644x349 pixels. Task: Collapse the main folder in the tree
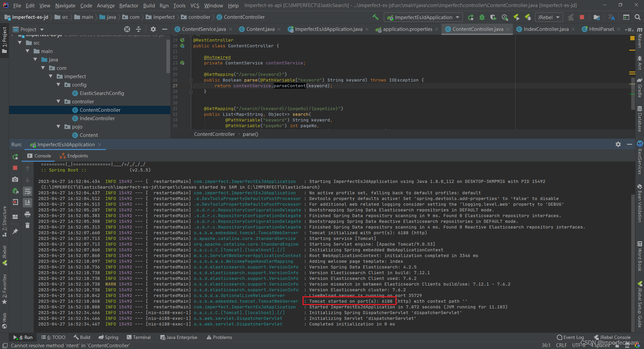coord(28,51)
